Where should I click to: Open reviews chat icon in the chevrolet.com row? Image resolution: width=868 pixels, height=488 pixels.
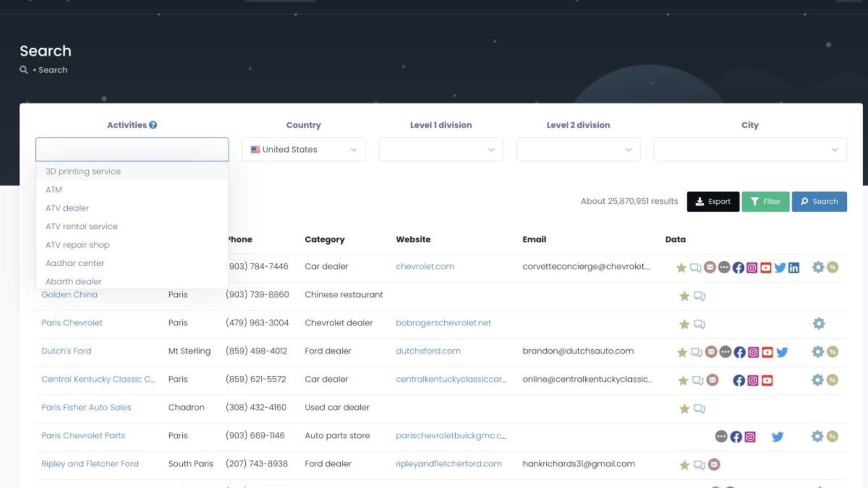pyautogui.click(x=695, y=267)
